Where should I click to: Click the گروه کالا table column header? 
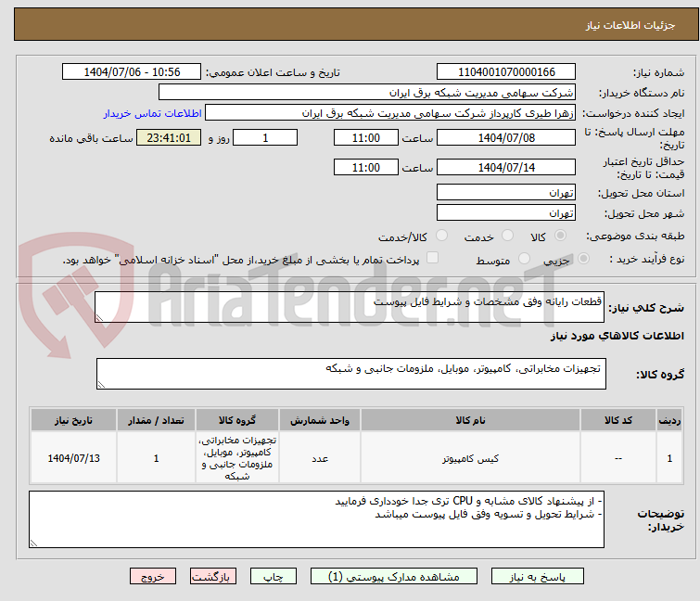[237, 420]
